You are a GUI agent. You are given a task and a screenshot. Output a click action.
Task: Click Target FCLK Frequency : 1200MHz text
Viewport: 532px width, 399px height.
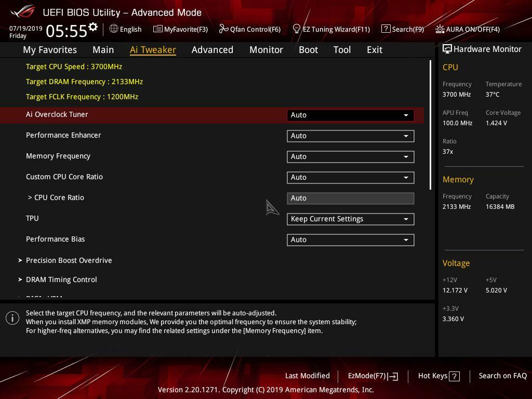coord(82,97)
